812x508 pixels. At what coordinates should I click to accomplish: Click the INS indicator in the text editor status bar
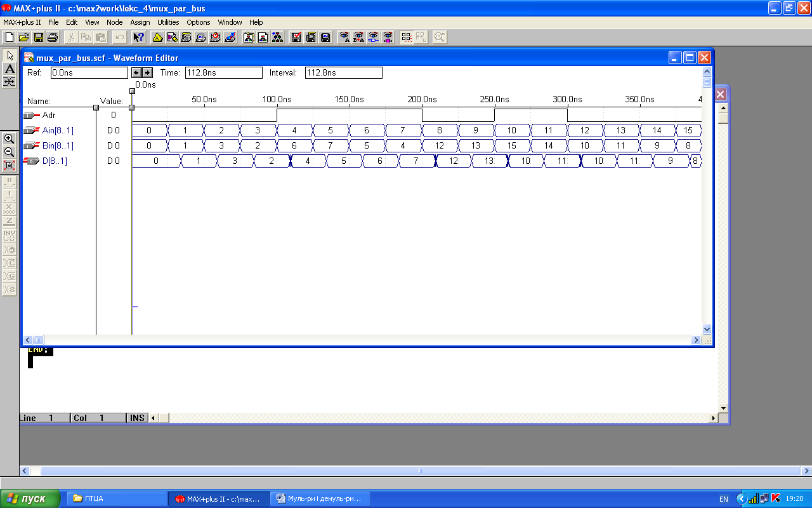pyautogui.click(x=137, y=418)
